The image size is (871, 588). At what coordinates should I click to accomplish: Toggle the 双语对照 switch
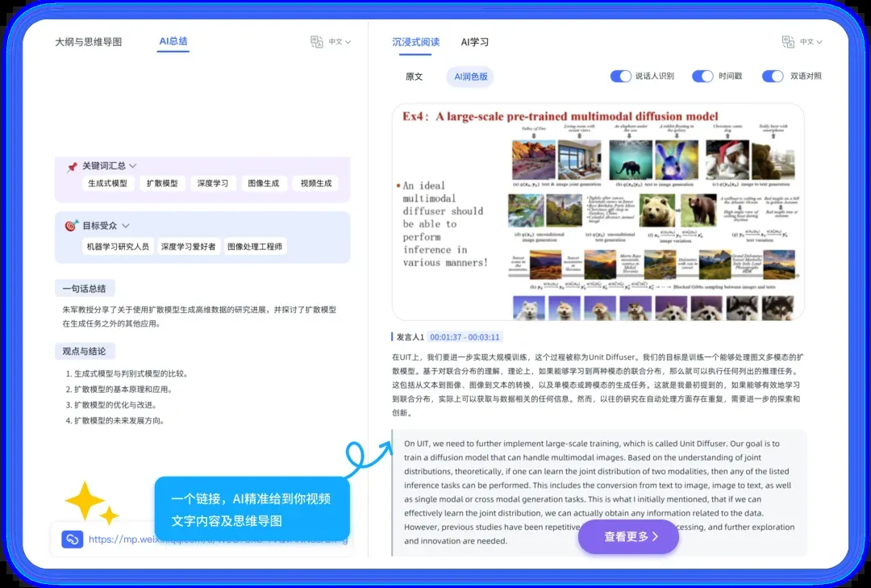tap(773, 76)
